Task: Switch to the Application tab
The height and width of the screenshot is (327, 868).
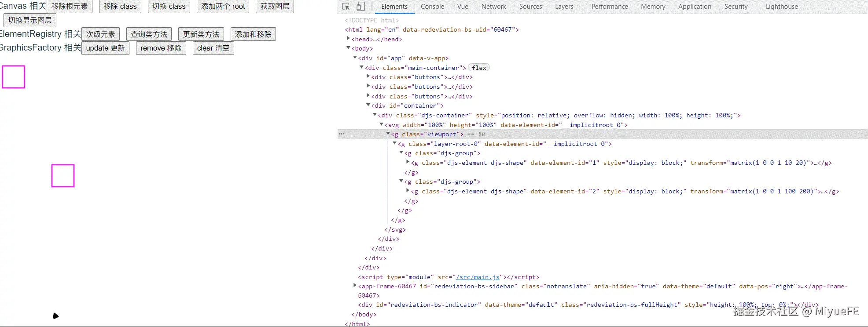Action: pos(695,7)
